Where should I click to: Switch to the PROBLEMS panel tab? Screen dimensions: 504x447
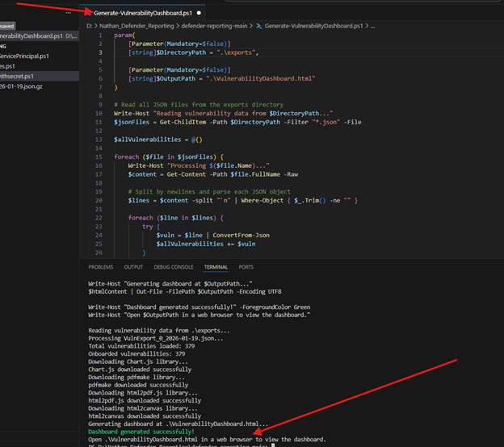pos(100,267)
